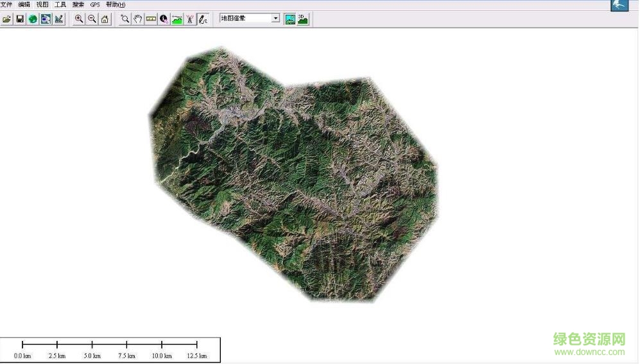Screen dimensions: 640x364
Task: Select the View Shed tower tool
Action: 190,19
